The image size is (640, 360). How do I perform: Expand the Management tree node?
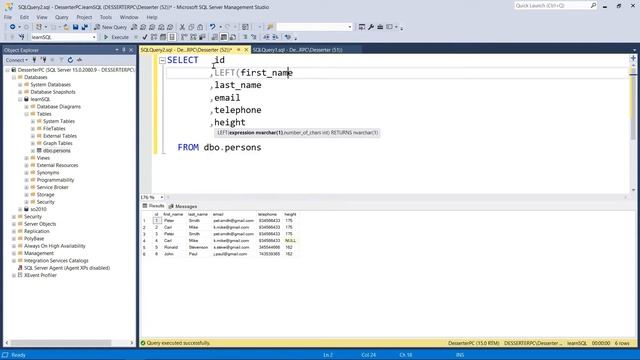(x=14, y=253)
